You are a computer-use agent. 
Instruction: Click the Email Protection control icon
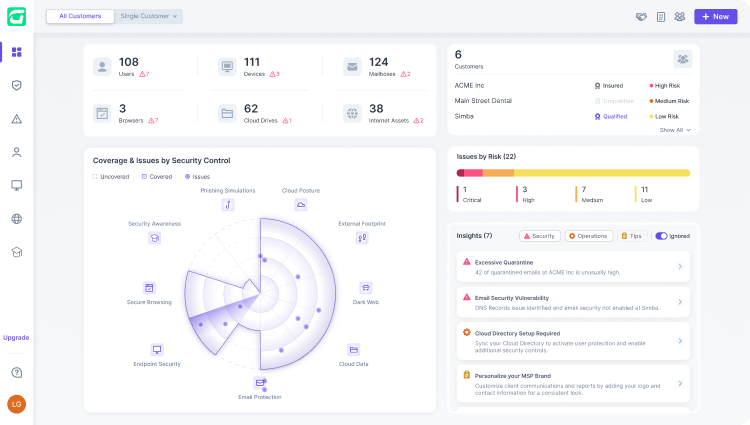(x=260, y=382)
